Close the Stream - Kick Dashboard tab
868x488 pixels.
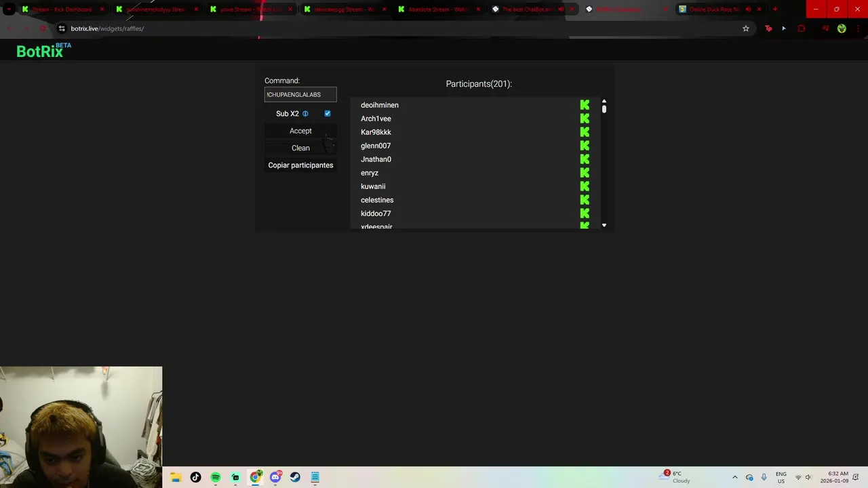pyautogui.click(x=102, y=9)
